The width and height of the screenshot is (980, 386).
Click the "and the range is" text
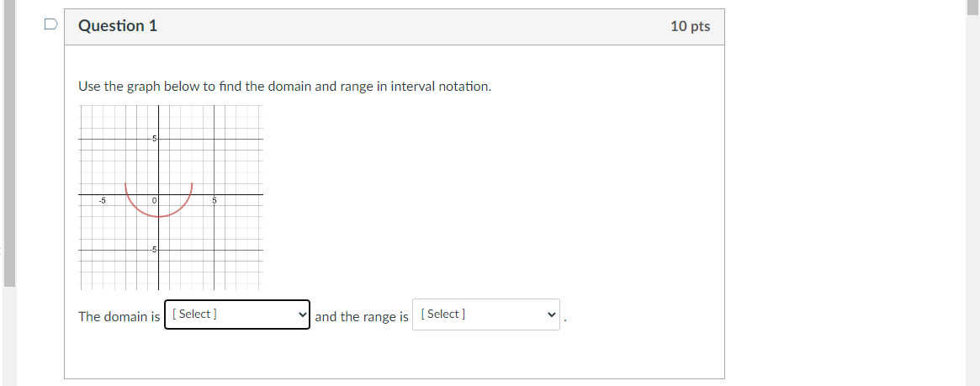(x=362, y=317)
